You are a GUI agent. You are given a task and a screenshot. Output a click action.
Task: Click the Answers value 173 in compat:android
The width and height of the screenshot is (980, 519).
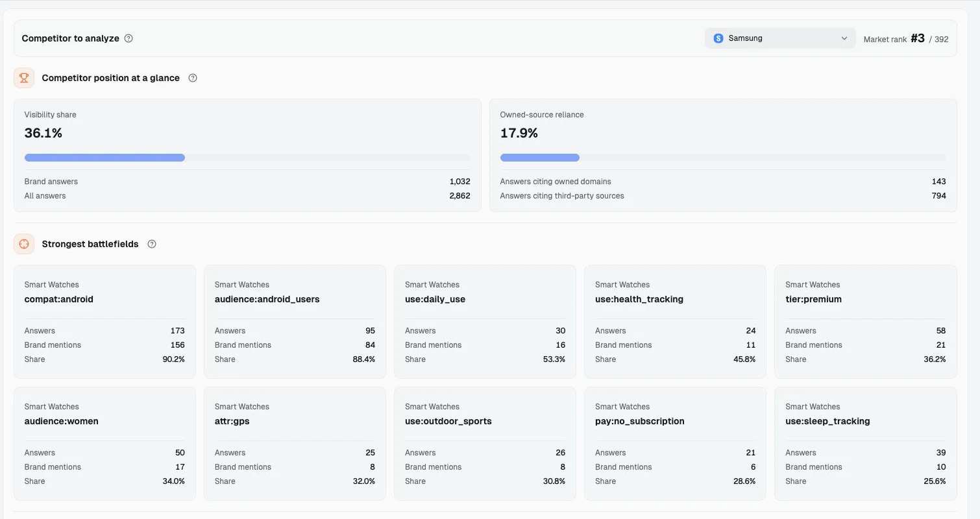pos(177,331)
